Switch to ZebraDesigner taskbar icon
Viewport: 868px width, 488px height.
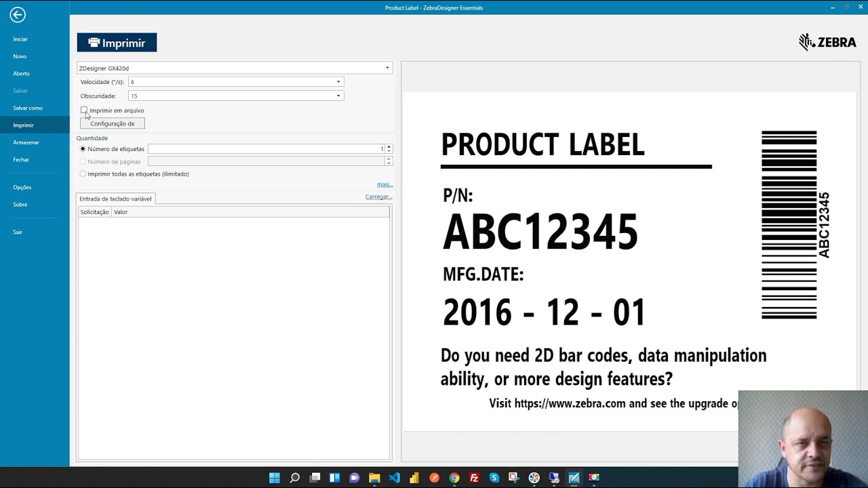(574, 478)
